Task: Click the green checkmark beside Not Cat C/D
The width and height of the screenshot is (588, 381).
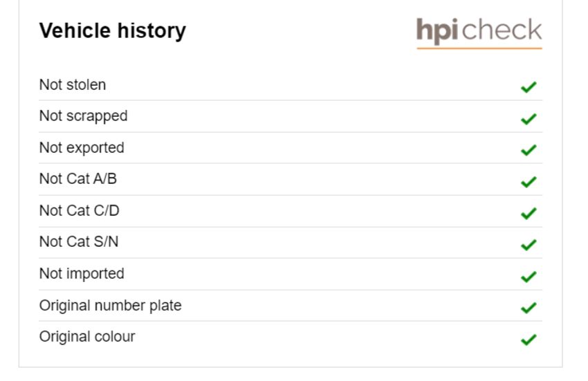Action: (x=529, y=214)
